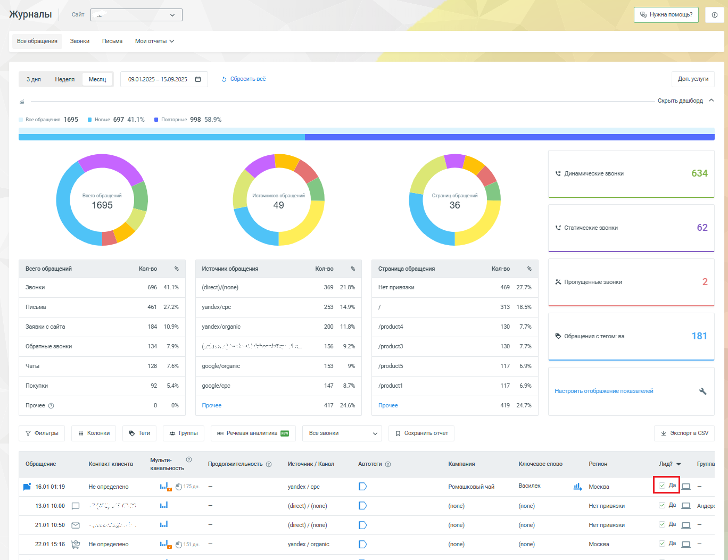Click the Обращения с тегом: ва card
This screenshot has width=728, height=560.
click(x=631, y=337)
